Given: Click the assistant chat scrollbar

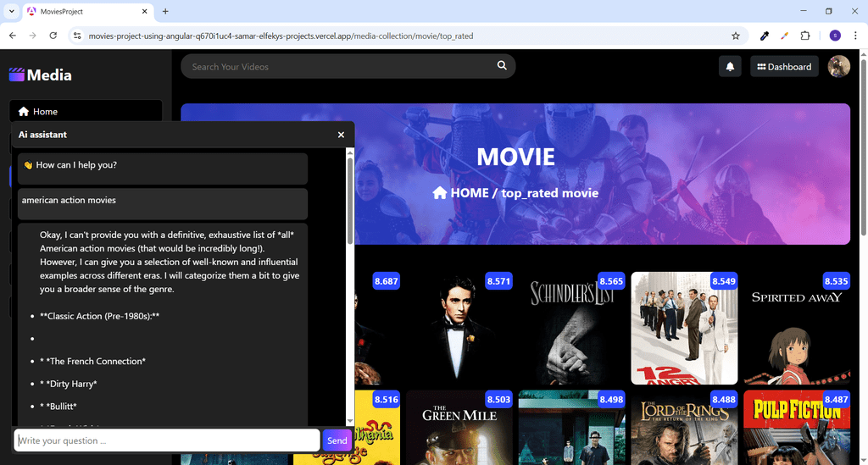Looking at the screenshot, I should point(350,202).
